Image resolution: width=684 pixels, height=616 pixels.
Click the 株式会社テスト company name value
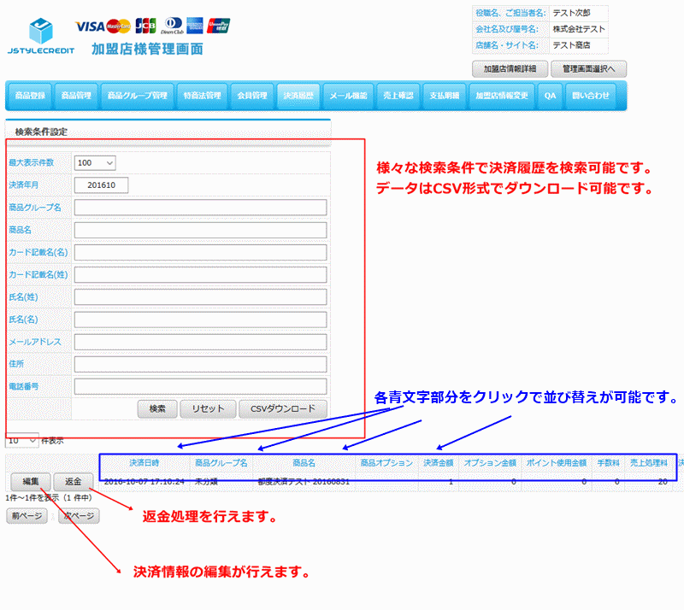579,29
